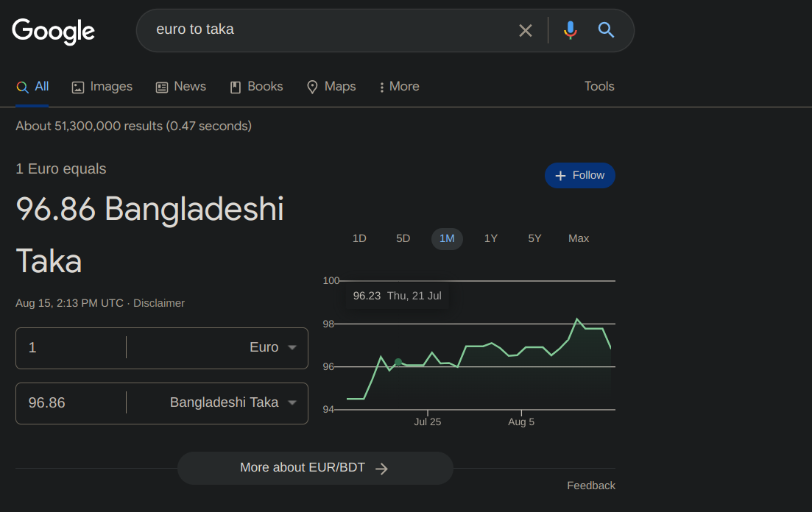
Task: Start voice search with microphone icon
Action: [x=570, y=30]
